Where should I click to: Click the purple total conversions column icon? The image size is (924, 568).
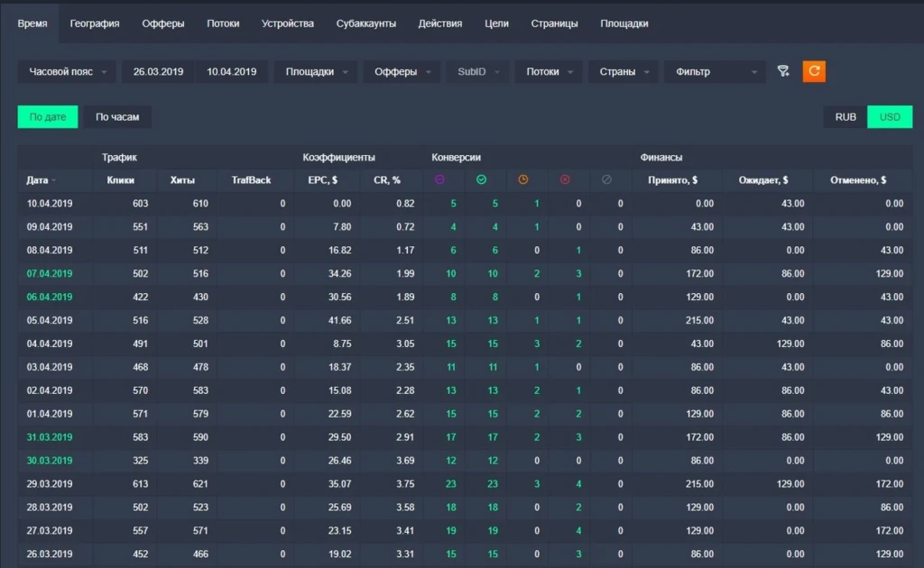(x=439, y=179)
